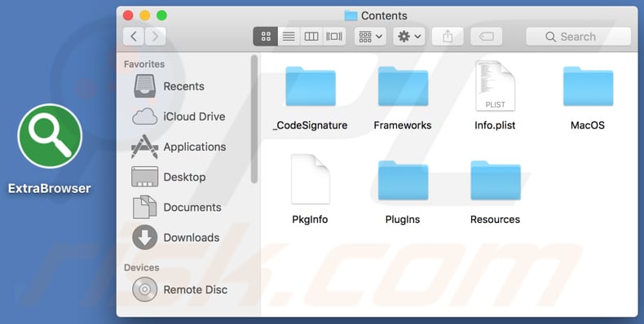
Task: Click into the Search field
Action: 578,37
